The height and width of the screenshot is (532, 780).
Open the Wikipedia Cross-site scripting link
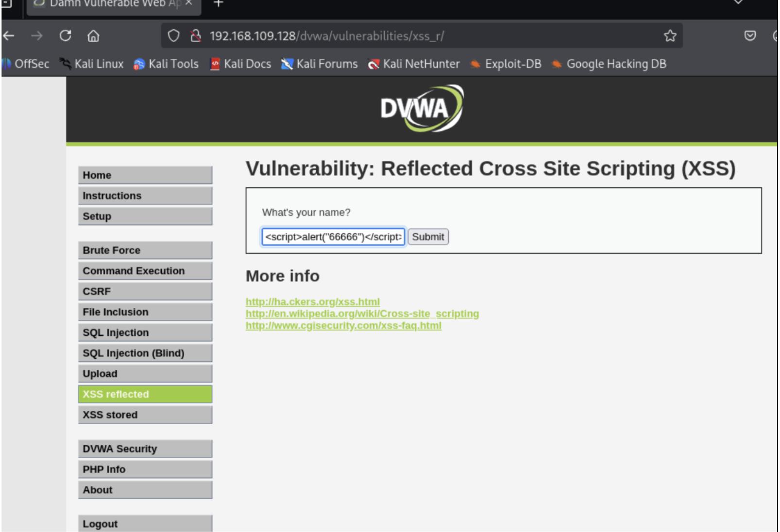[x=362, y=314]
